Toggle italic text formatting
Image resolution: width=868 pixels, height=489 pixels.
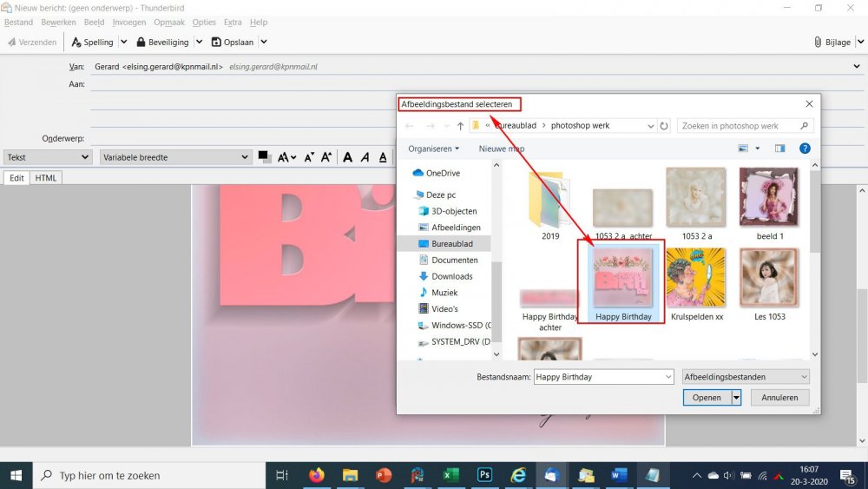(365, 157)
